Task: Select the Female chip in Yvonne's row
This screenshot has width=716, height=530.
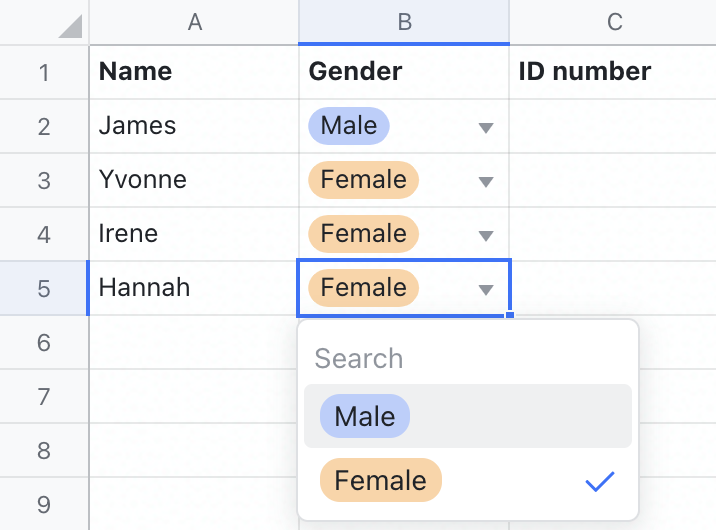Action: (363, 180)
